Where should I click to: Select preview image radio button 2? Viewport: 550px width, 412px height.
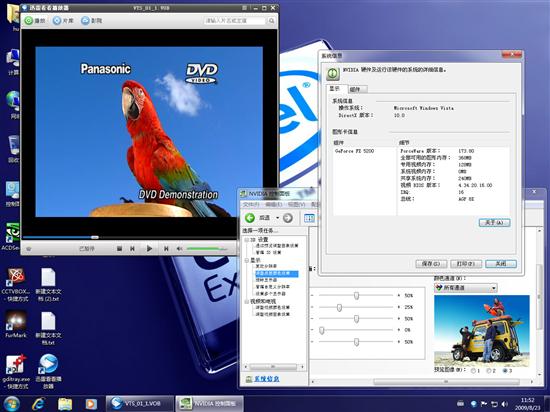pos(490,371)
